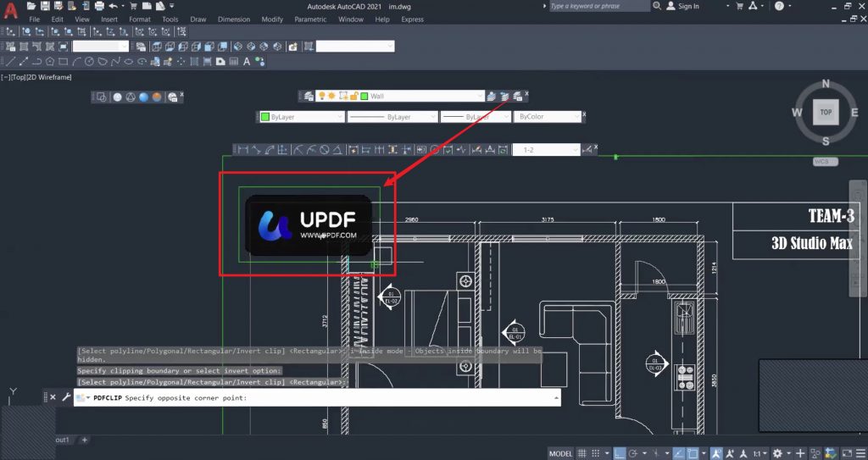Select the 2D Wireframe visual style icon
The width and height of the screenshot is (868, 460).
[101, 97]
